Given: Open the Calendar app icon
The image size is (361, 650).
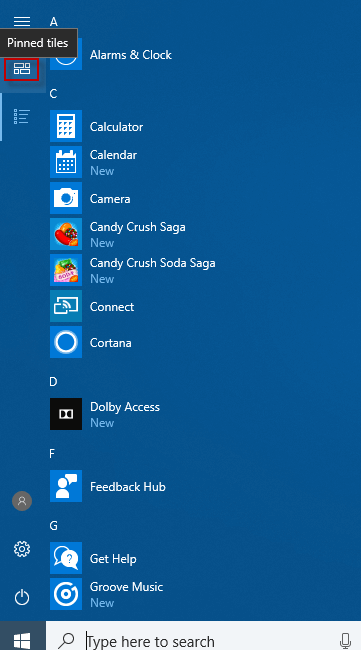Looking at the screenshot, I should point(66,162).
